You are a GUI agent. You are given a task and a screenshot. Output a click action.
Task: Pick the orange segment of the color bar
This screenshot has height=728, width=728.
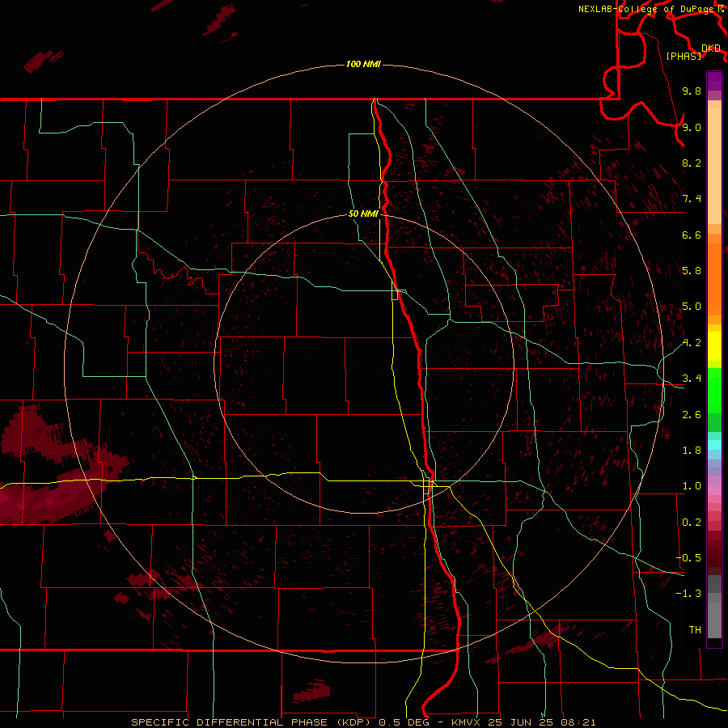click(714, 278)
